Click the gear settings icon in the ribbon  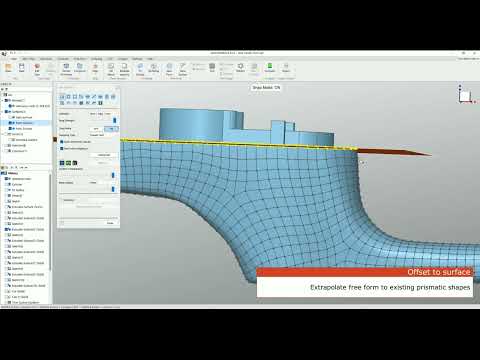240,66
